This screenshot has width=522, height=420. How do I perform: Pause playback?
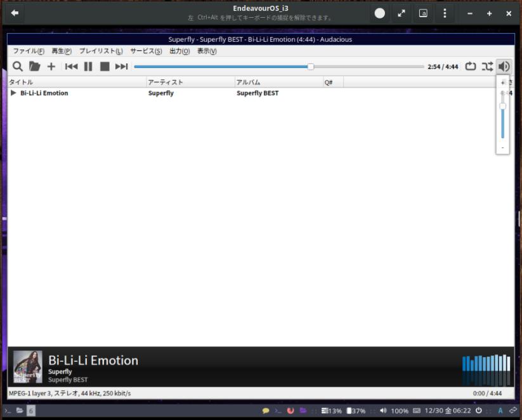(x=88, y=67)
